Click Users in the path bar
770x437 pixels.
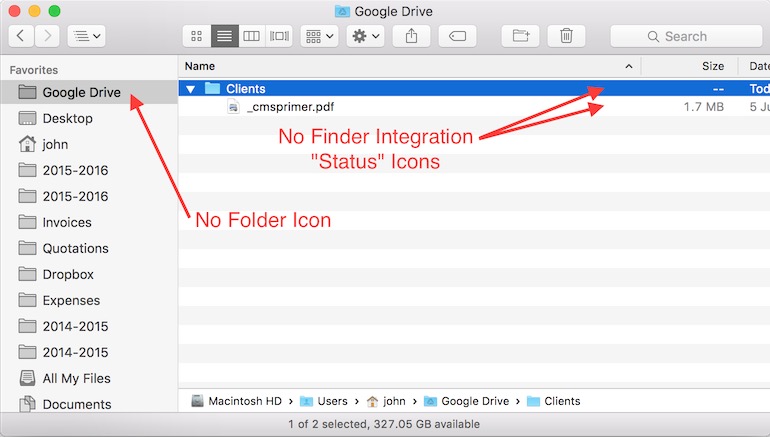tap(332, 401)
